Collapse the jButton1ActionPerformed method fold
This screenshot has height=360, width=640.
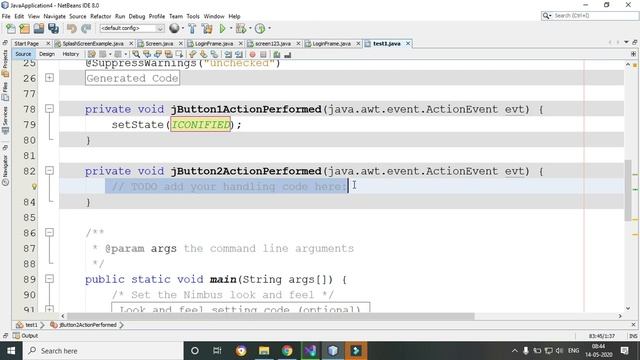(49, 109)
